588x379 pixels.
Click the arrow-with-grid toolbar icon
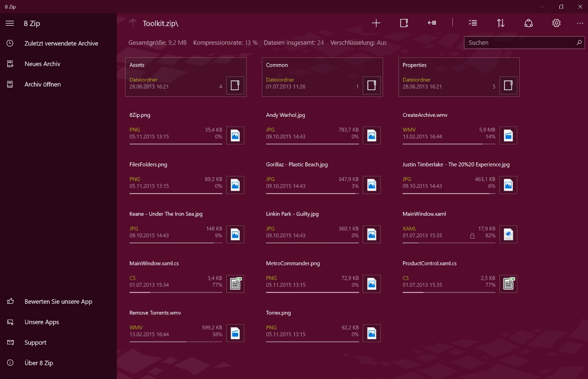[432, 23]
